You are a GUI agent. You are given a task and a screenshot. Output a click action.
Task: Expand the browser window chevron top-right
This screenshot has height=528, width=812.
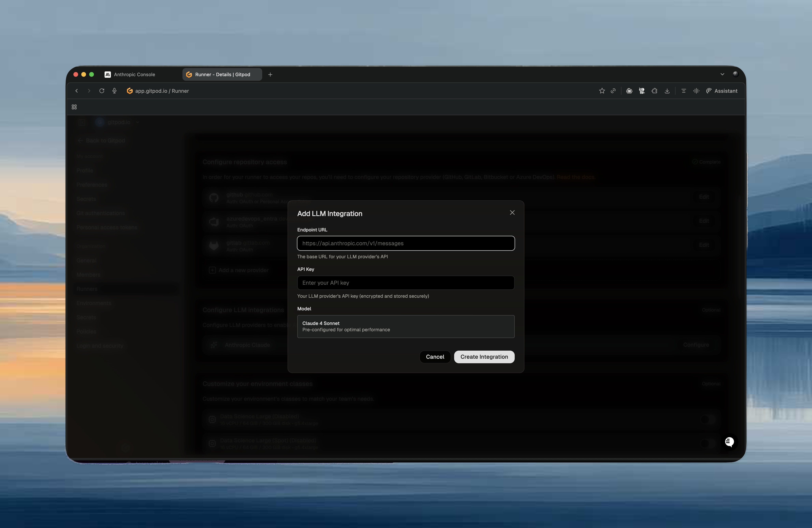point(722,74)
